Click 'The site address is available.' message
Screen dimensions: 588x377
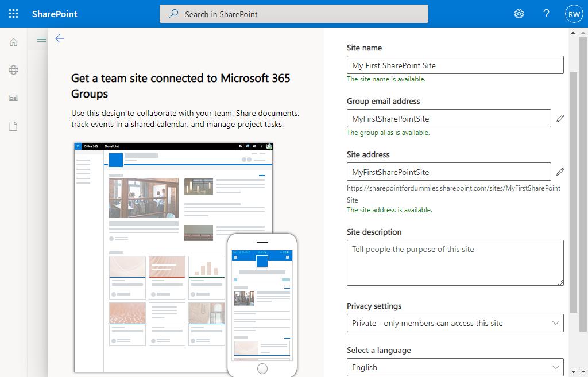389,210
